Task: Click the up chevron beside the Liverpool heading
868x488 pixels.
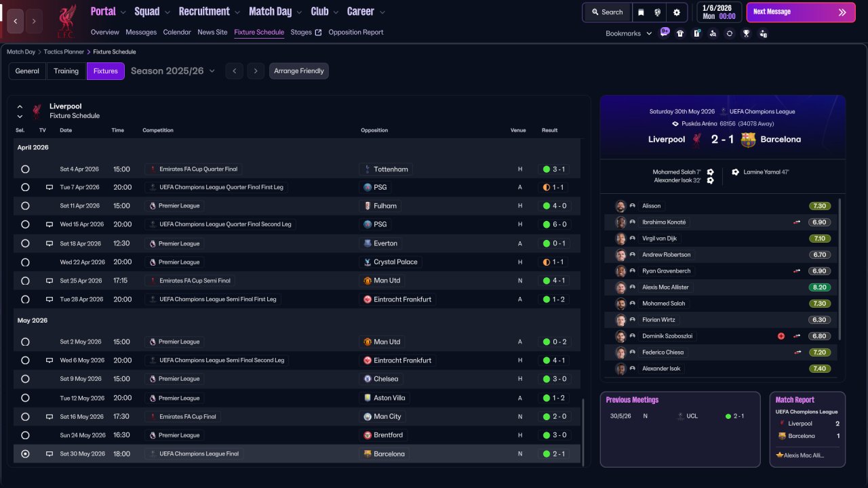Action: click(20, 106)
